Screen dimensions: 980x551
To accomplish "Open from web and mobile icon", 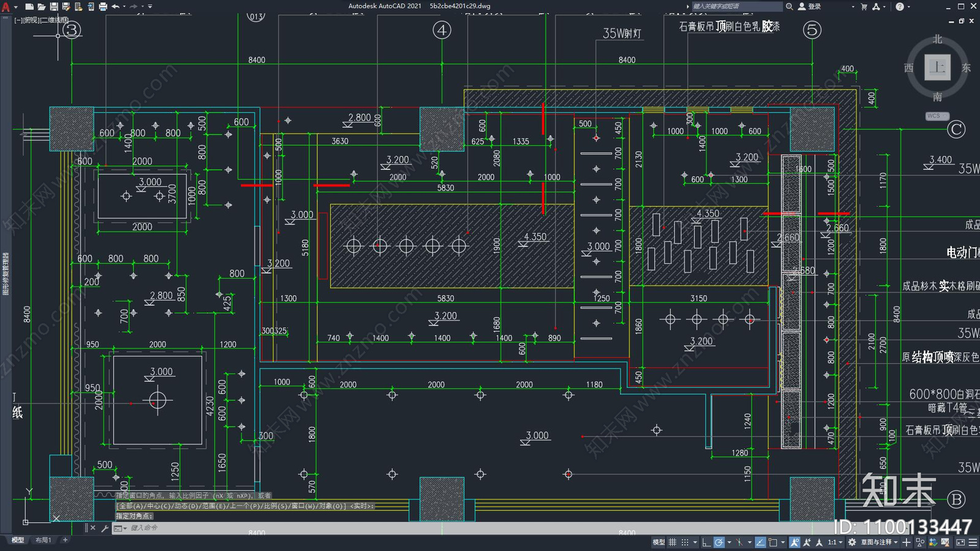I will (78, 7).
